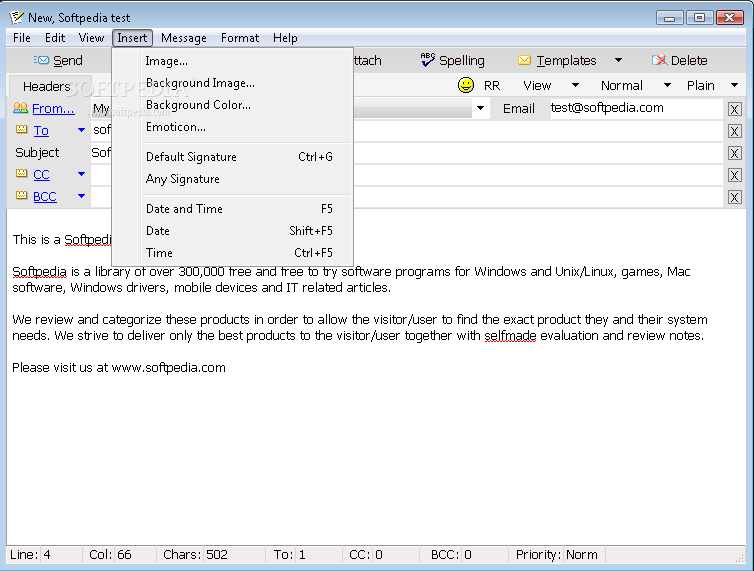
Task: Click the From contacts people icon
Action: tap(20, 108)
